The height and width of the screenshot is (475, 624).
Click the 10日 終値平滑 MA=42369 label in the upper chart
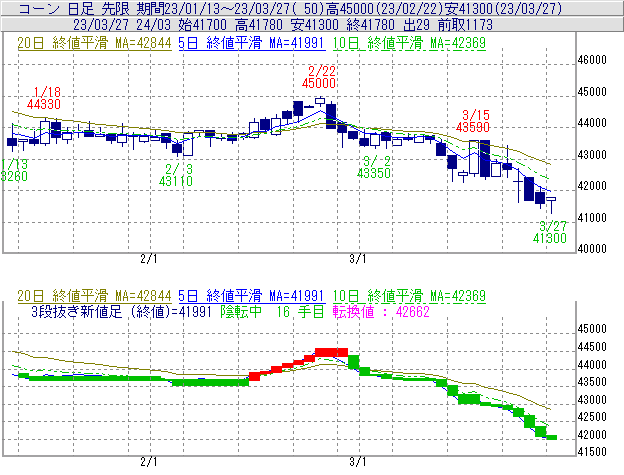click(410, 43)
